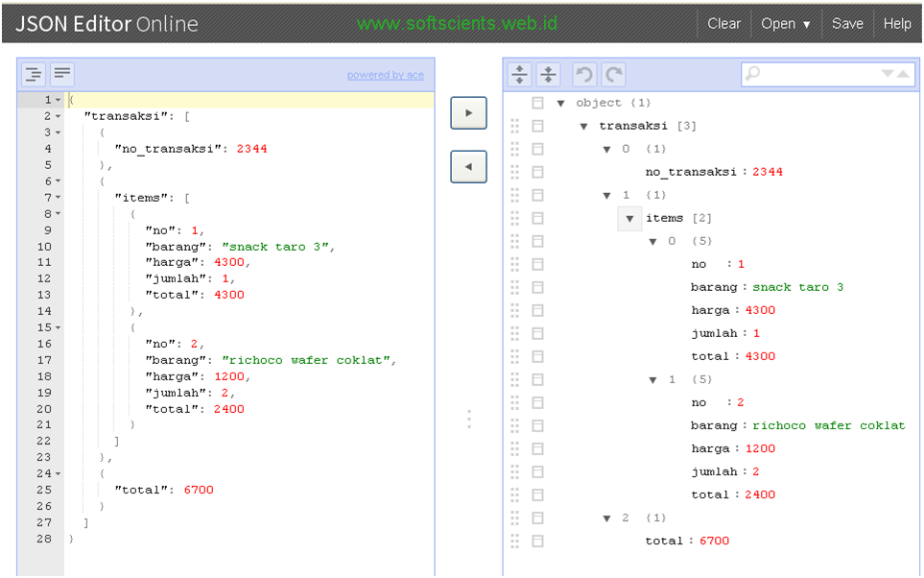Click field name jumlah with value 1
Viewport: 924px width, 578px height.
(x=714, y=333)
